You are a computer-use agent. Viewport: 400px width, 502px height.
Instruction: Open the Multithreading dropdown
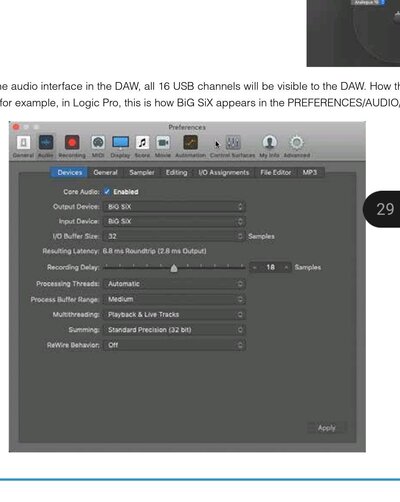click(174, 315)
